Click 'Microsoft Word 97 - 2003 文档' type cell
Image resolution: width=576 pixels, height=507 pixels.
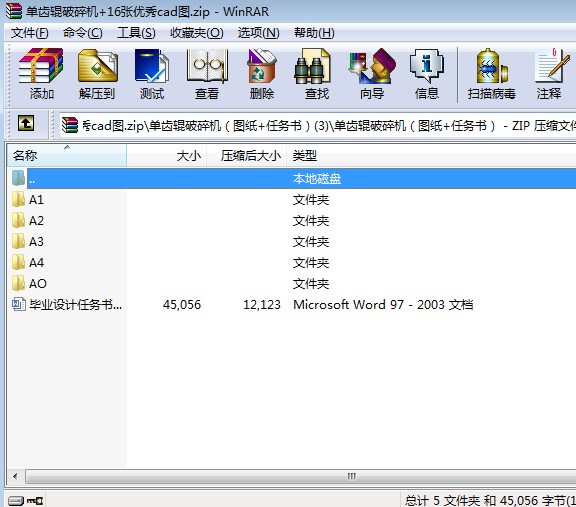tap(383, 305)
